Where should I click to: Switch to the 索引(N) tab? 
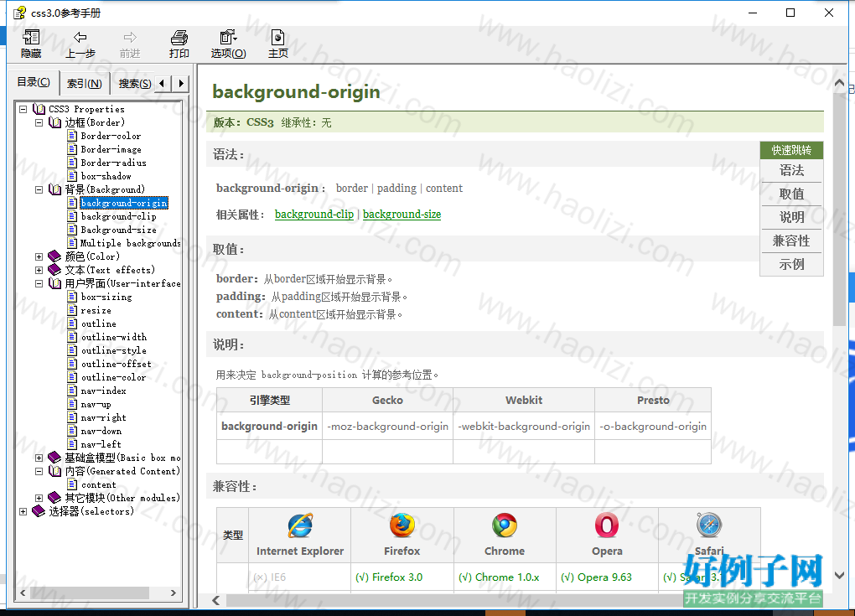point(84,84)
